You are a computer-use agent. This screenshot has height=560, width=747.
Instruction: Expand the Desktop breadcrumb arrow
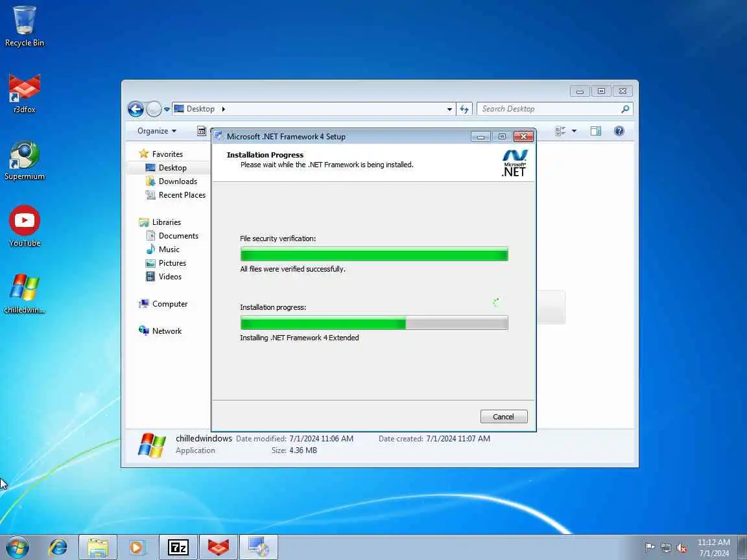(223, 109)
